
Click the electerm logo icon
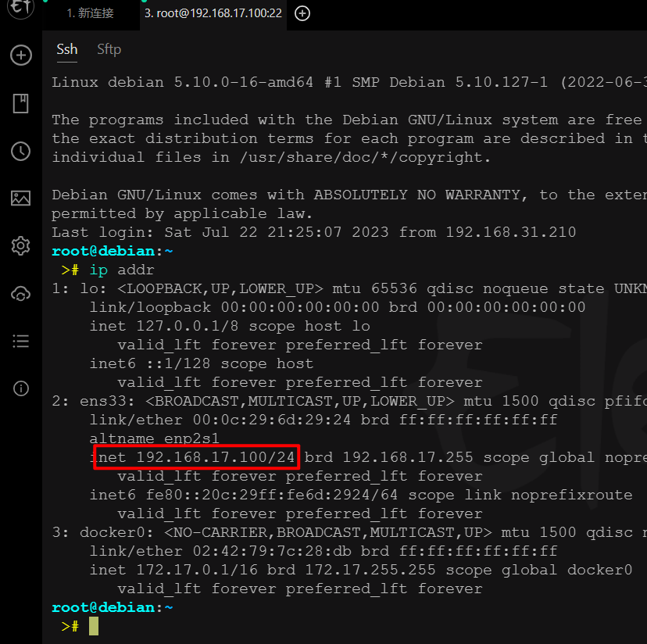point(20,9)
